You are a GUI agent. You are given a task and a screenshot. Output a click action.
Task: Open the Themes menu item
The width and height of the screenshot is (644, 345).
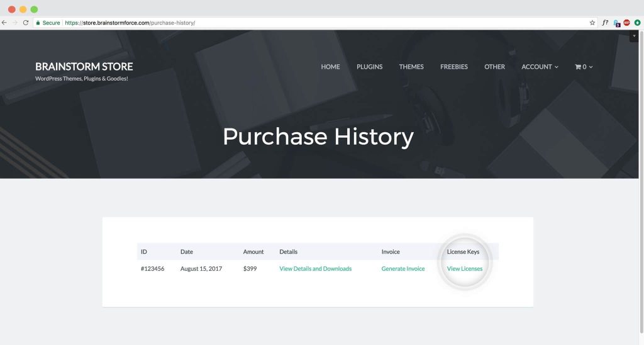(411, 67)
